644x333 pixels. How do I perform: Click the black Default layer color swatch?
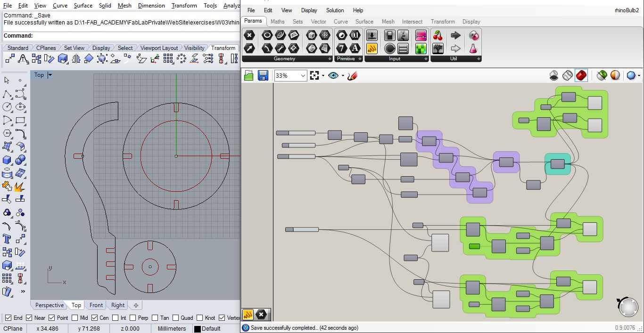click(198, 329)
